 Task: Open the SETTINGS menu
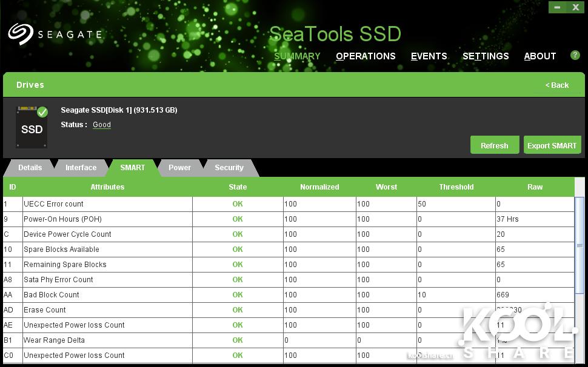click(x=486, y=56)
